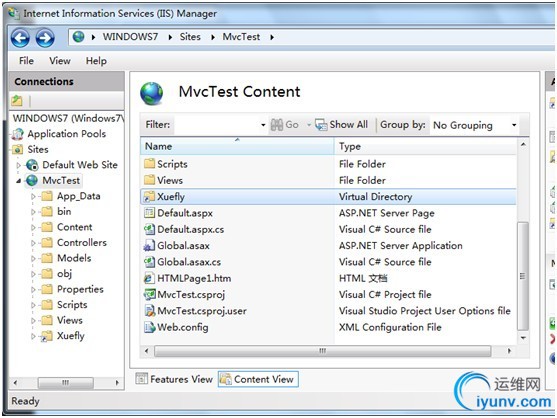Click the Forward navigation arrow button
Image resolution: width=557 pixels, height=418 pixels.
coord(45,38)
